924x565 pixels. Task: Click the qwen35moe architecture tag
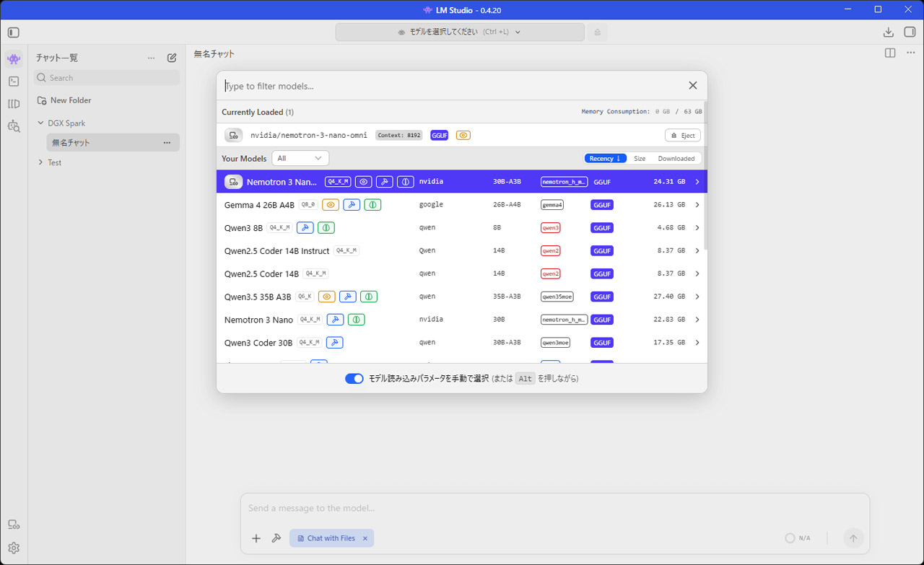click(557, 297)
